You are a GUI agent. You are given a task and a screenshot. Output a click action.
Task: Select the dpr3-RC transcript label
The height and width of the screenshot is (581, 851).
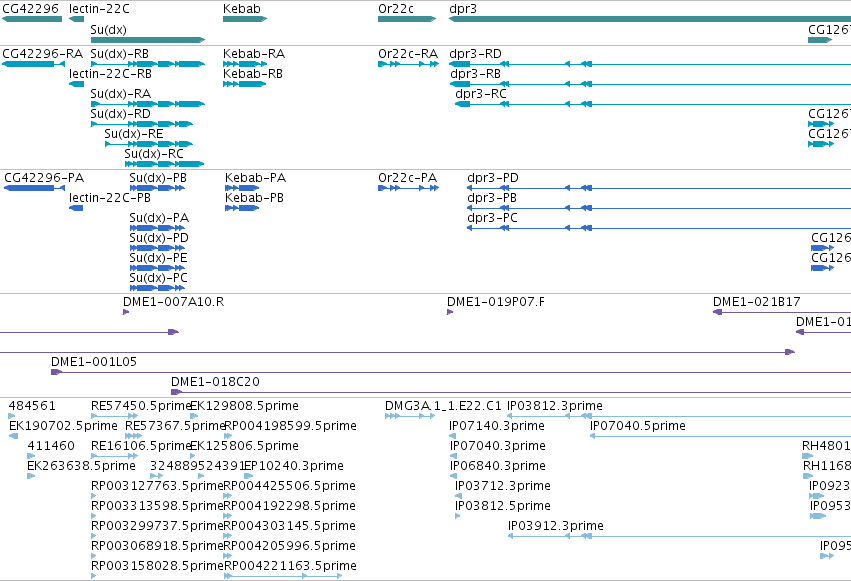[481, 94]
